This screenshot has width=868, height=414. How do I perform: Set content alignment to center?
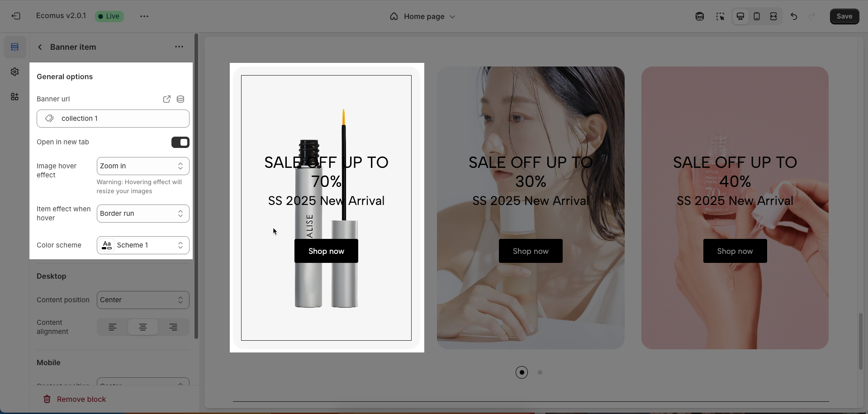pos(143,327)
